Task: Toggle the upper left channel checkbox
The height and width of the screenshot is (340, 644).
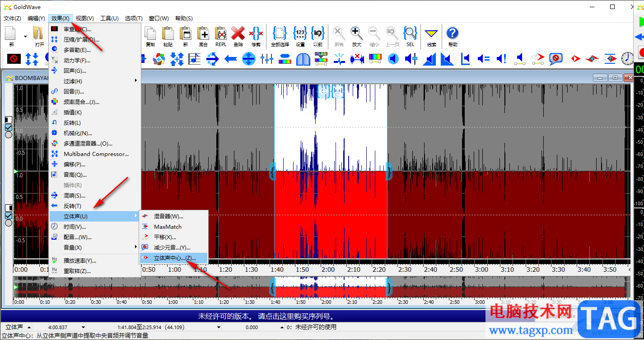Action: click(9, 127)
